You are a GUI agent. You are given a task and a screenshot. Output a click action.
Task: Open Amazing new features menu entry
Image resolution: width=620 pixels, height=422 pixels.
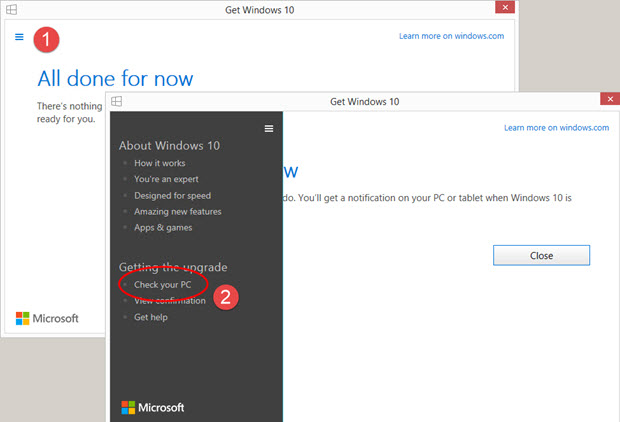pos(178,212)
